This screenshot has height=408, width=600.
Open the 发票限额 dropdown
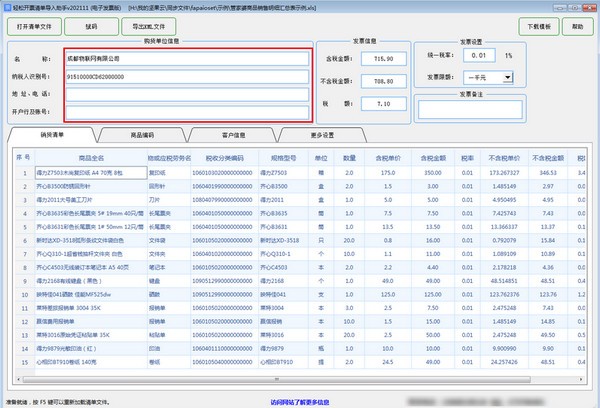point(509,76)
